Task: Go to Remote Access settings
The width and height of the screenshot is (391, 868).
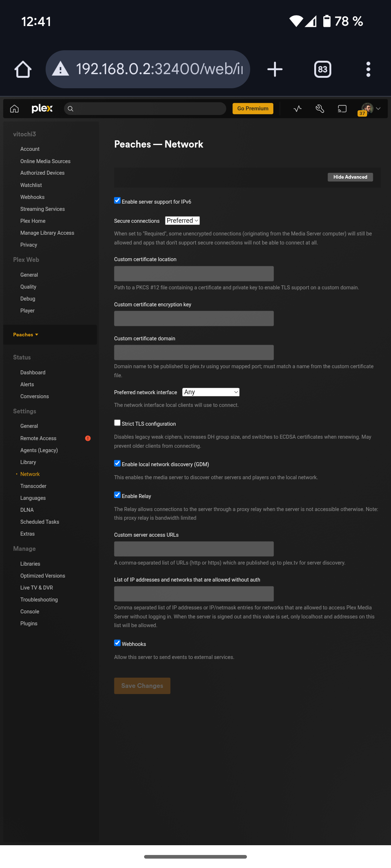Action: [x=38, y=438]
